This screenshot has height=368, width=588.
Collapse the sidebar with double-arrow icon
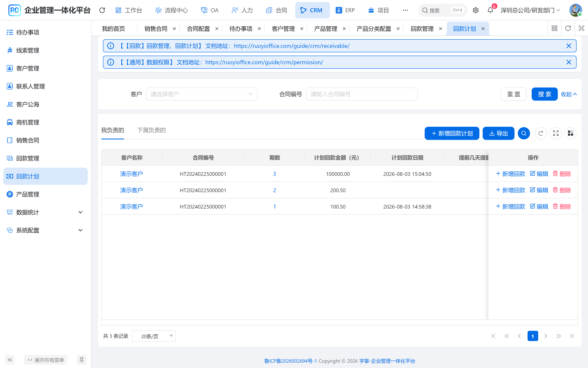(x=10, y=360)
